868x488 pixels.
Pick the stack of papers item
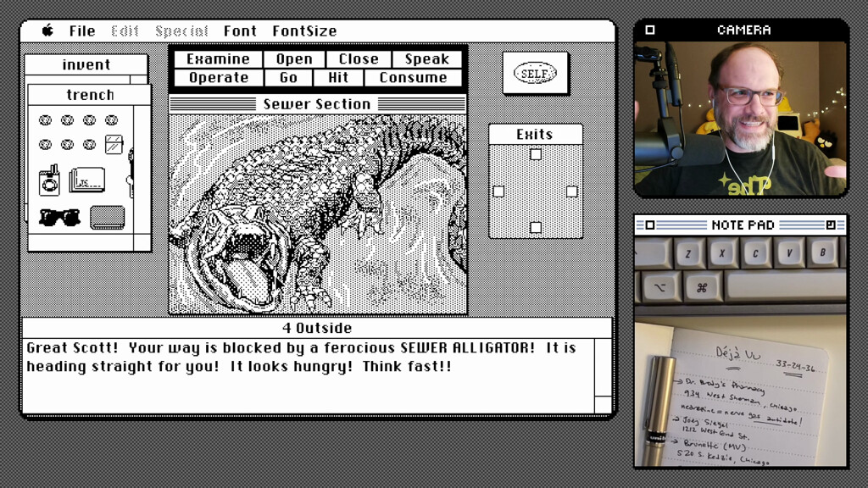point(87,180)
